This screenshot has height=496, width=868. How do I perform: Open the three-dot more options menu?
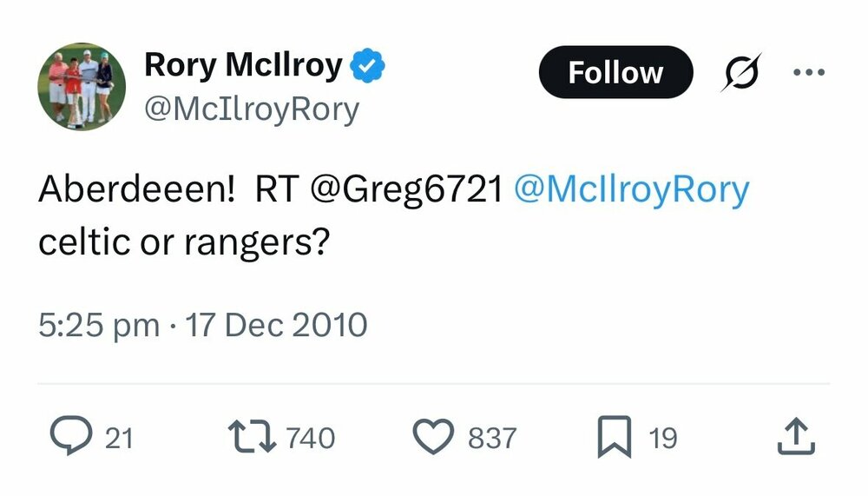808,72
